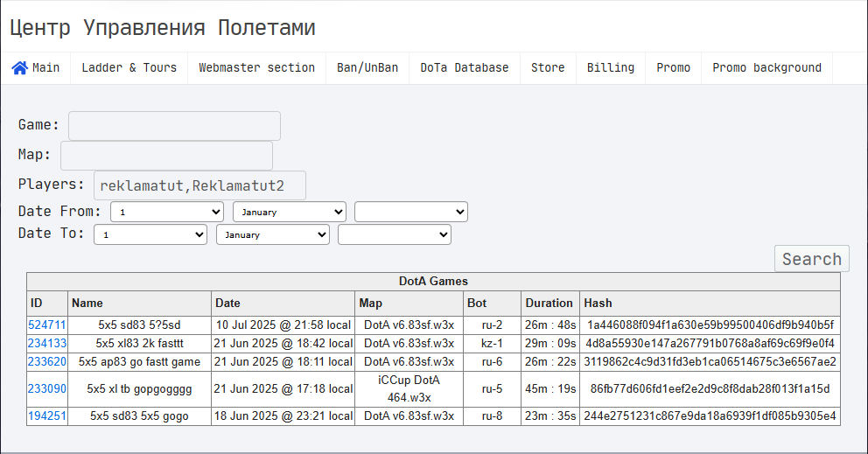Screen dimensions: 868x454
Task: Click duration 23m : 35s
Action: coord(550,416)
